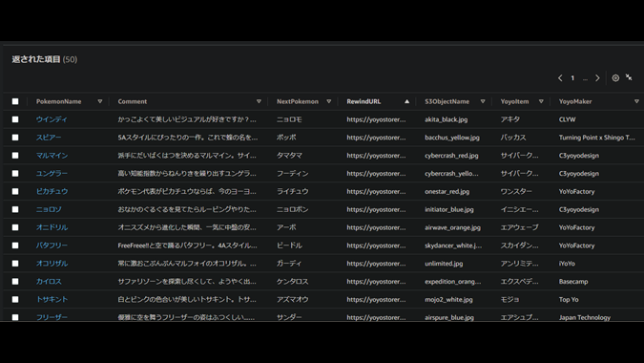Select bacchus_yellow.jpg cell

coord(452,138)
